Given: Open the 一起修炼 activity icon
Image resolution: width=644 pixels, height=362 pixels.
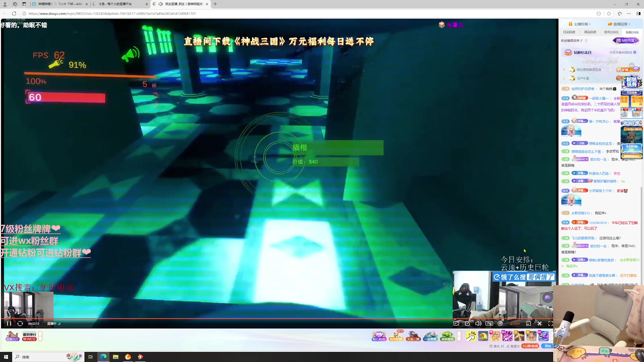Looking at the screenshot, I should pyautogui.click(x=430, y=336).
